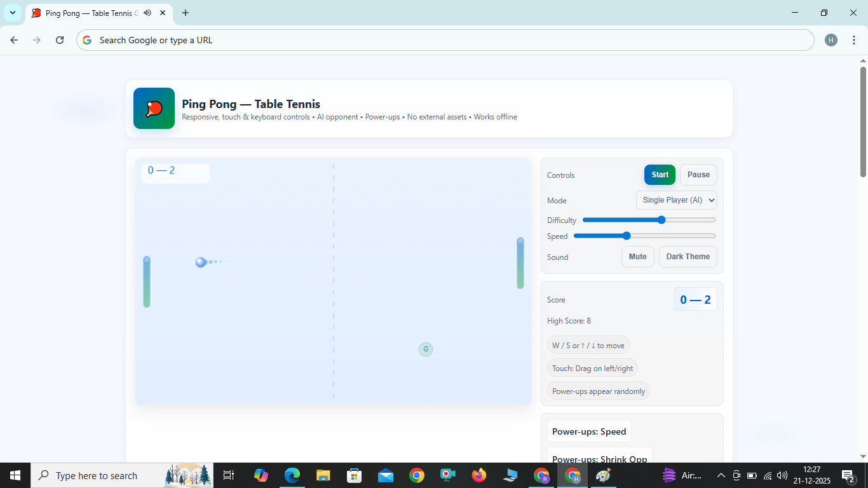868x488 pixels.
Task: Select the Ping Pong — Table Tennis tab
Action: pos(89,13)
